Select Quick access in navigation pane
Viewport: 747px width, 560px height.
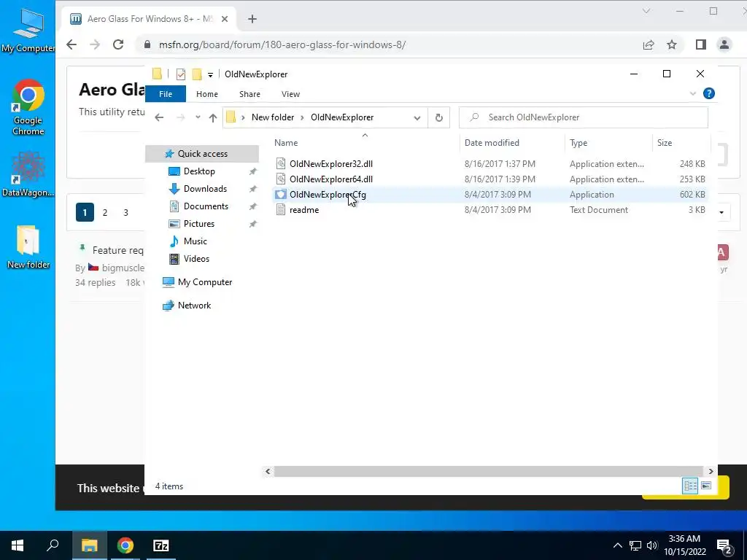click(203, 154)
